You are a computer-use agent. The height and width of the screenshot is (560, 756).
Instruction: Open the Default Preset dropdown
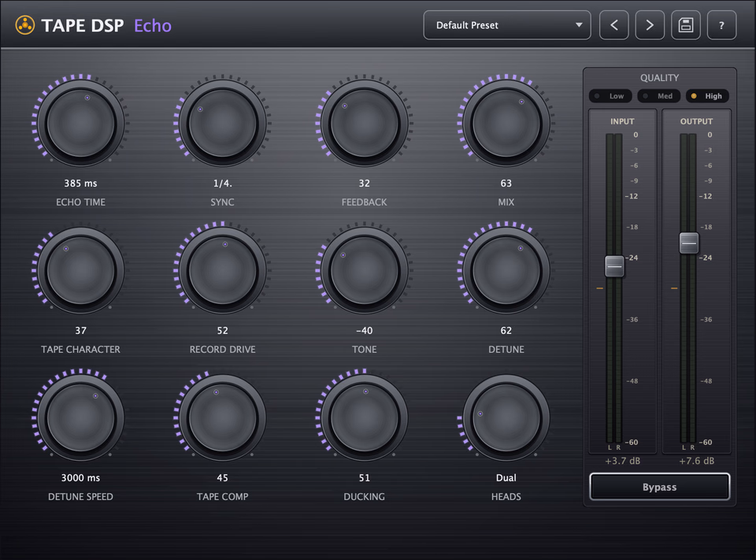507,25
